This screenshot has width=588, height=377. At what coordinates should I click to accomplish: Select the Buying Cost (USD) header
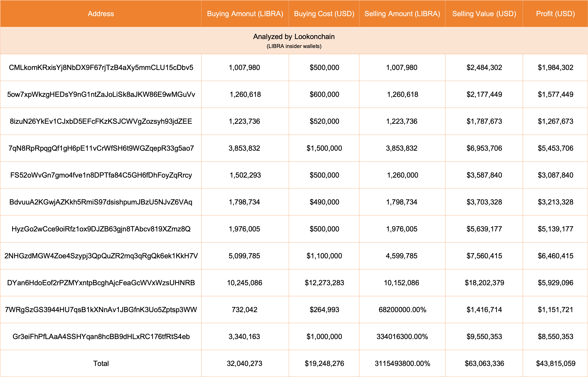[324, 14]
